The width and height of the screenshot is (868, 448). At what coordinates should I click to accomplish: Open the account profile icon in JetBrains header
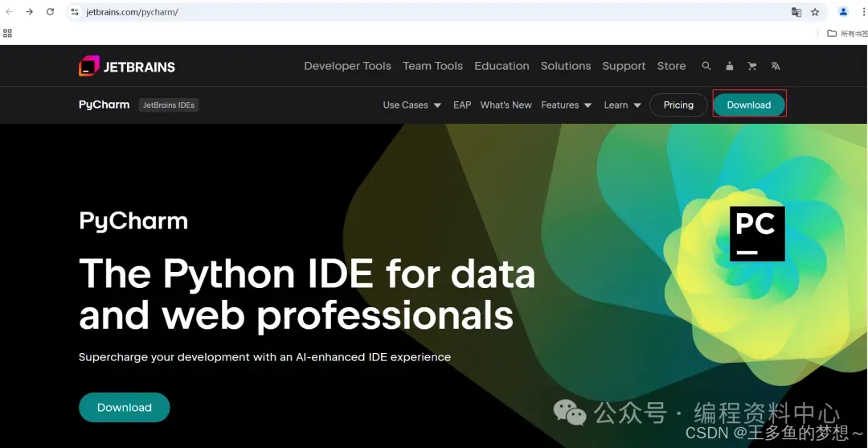tap(730, 66)
